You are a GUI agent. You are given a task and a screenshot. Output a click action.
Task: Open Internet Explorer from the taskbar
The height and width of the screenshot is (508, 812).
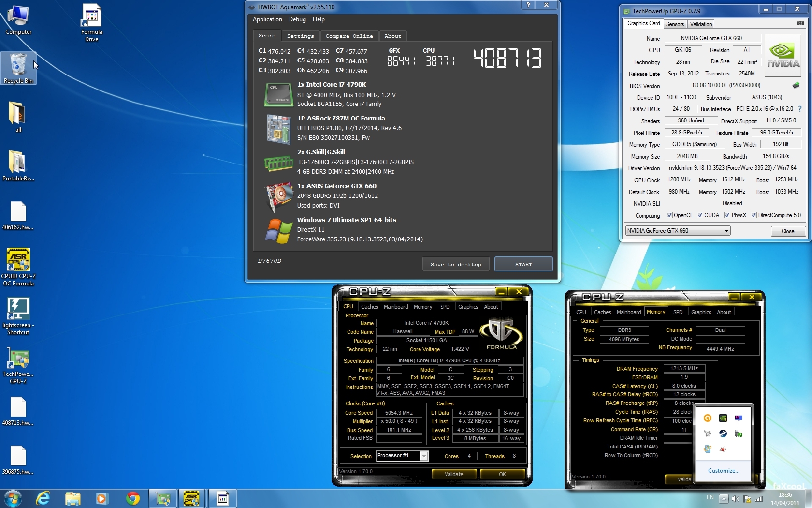tap(43, 498)
